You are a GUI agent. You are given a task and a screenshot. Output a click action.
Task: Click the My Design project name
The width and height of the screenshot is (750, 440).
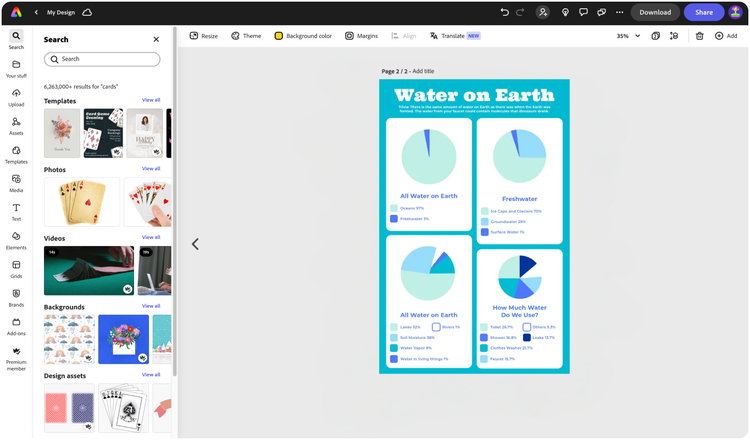click(x=61, y=12)
